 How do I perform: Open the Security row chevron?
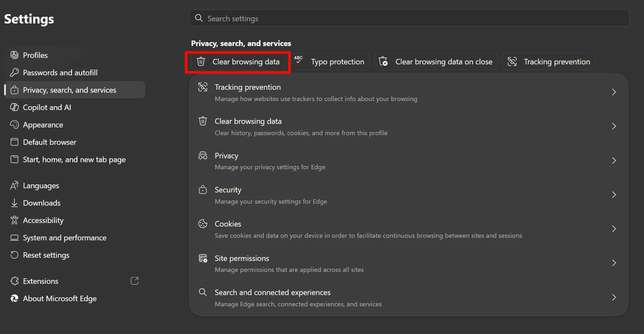coord(614,195)
